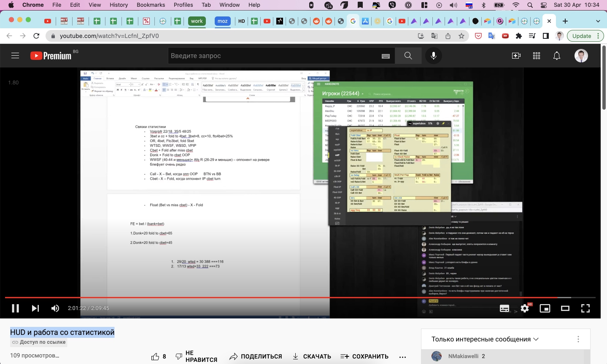This screenshot has height=364, width=607.
Task: Open Chrome three-dot menu beside Update
Action: coord(598,36)
